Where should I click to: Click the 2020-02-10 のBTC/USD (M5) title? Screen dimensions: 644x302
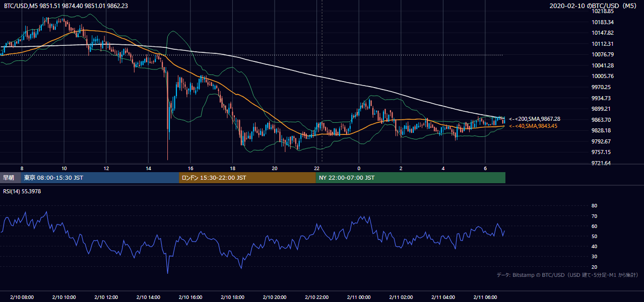[594, 6]
